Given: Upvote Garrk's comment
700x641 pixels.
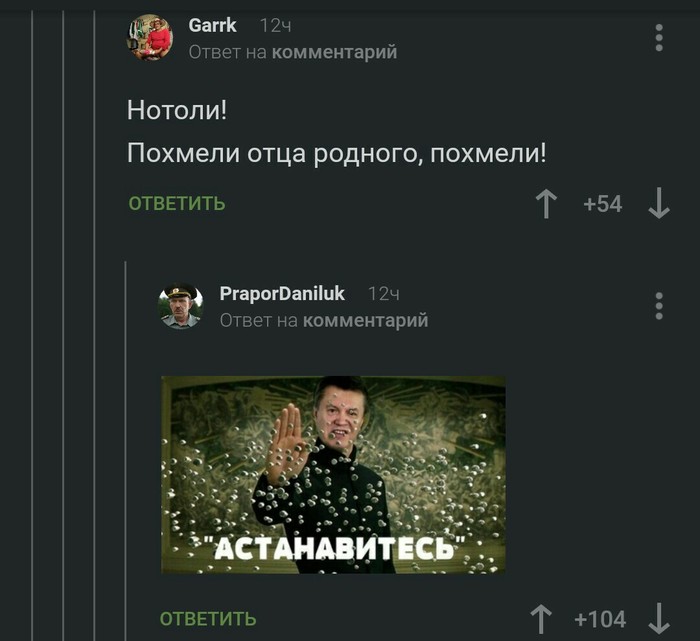Looking at the screenshot, I should (546, 204).
